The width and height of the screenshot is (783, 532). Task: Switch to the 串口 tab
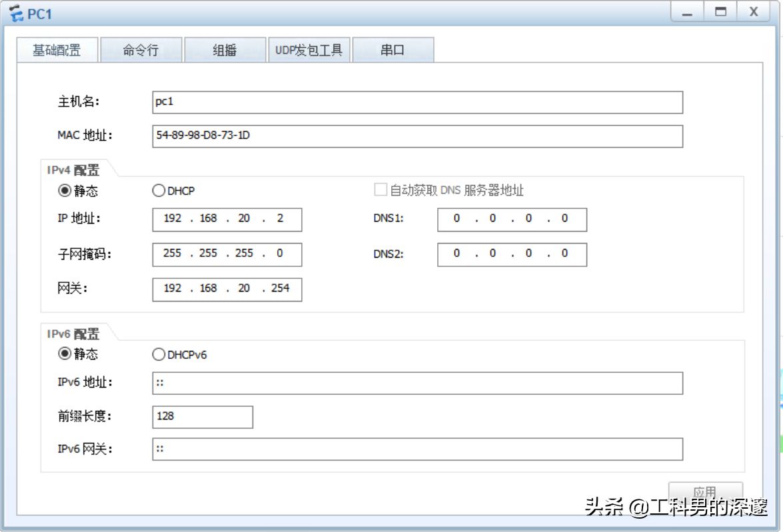click(392, 51)
